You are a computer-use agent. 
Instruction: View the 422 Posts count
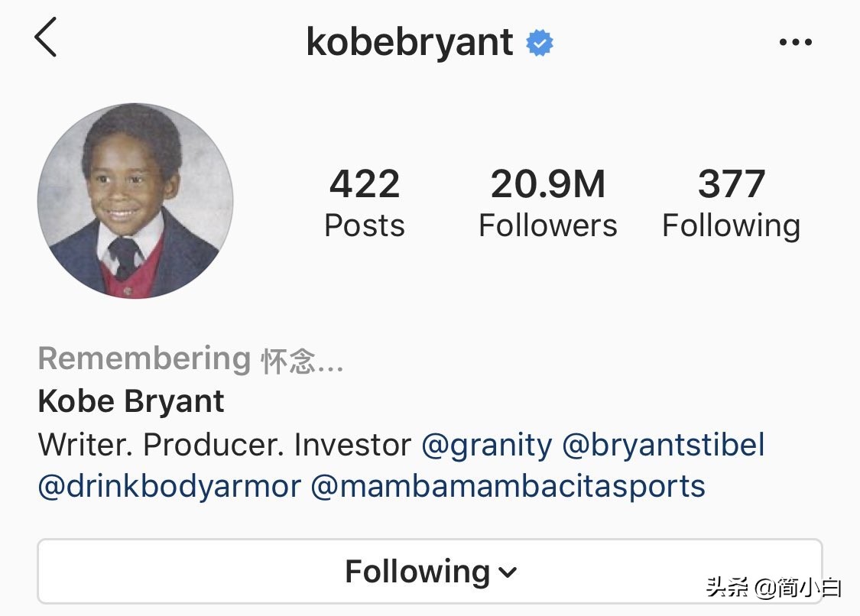click(x=365, y=203)
